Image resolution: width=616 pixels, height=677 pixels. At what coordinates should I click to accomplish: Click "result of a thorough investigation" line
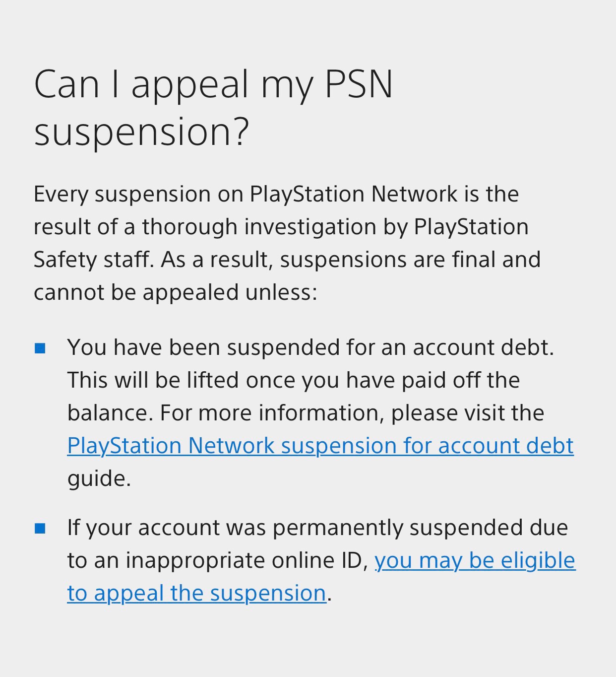205,227
